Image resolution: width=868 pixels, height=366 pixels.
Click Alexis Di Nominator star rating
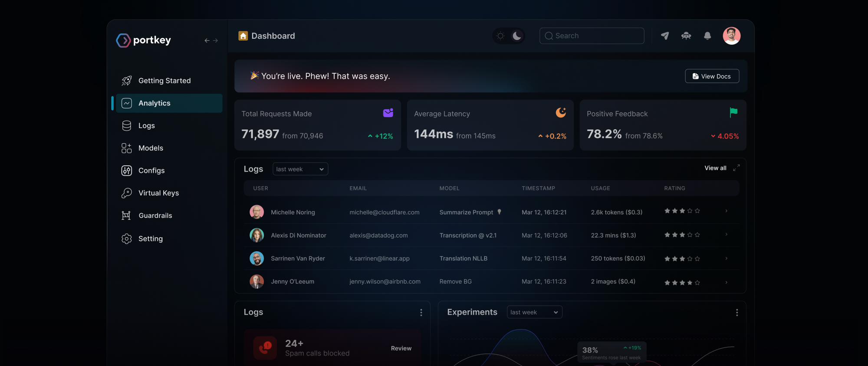tap(682, 235)
